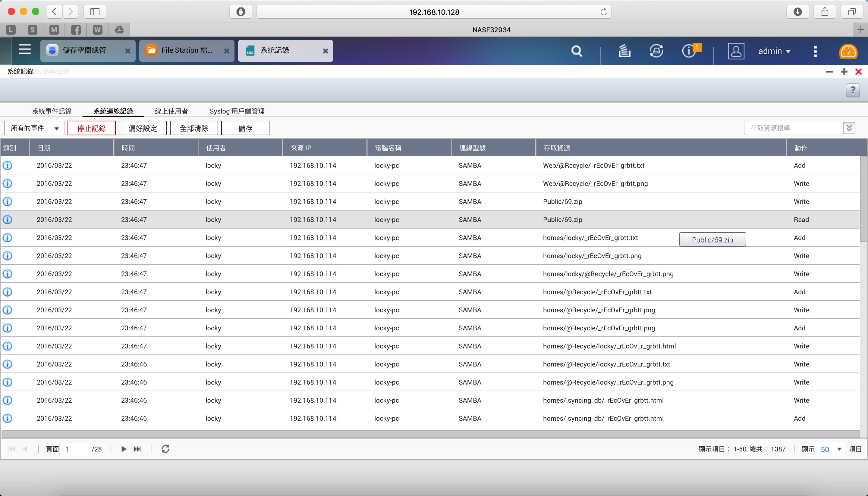868x496 pixels.
Task: Select row homes/locky/_rEcOvEr_grbtt.txt
Action: [x=430, y=237]
